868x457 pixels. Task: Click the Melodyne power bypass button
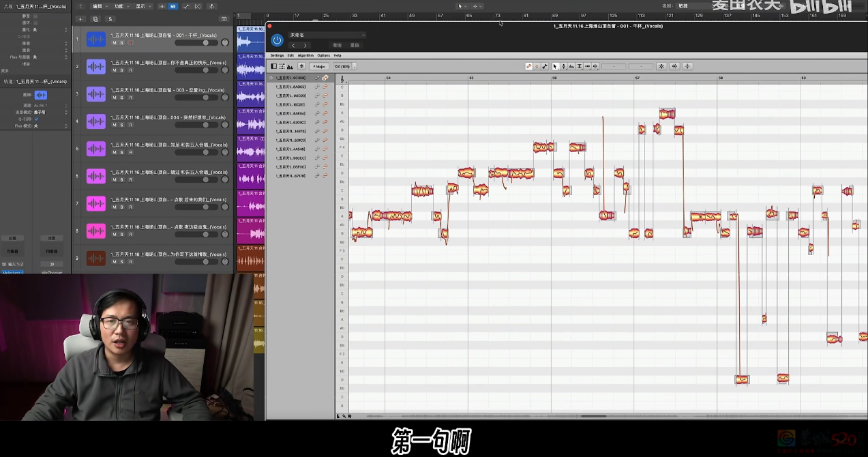coord(277,40)
